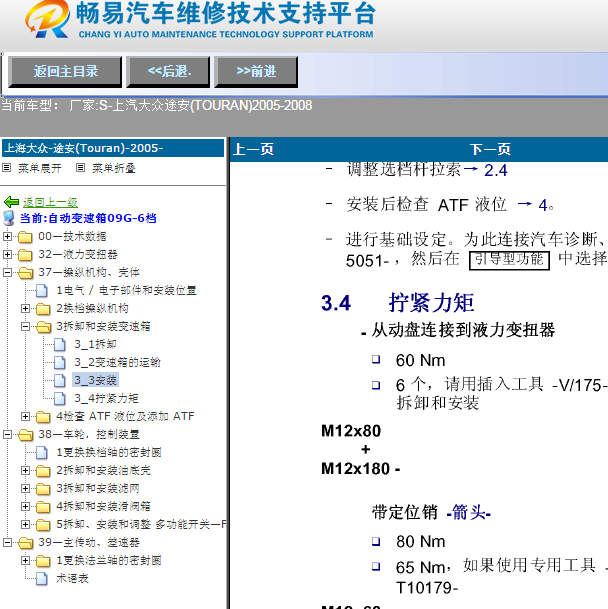Click the folder icon of 4检查 ATF 液位及添加 ATF
This screenshot has height=609, width=608.
coord(43,417)
